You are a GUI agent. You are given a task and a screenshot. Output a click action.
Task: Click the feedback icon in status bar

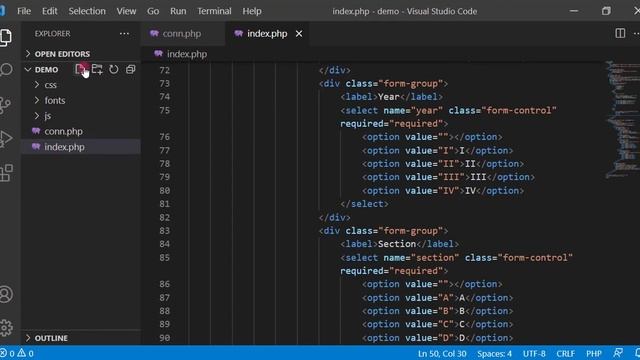[618, 353]
